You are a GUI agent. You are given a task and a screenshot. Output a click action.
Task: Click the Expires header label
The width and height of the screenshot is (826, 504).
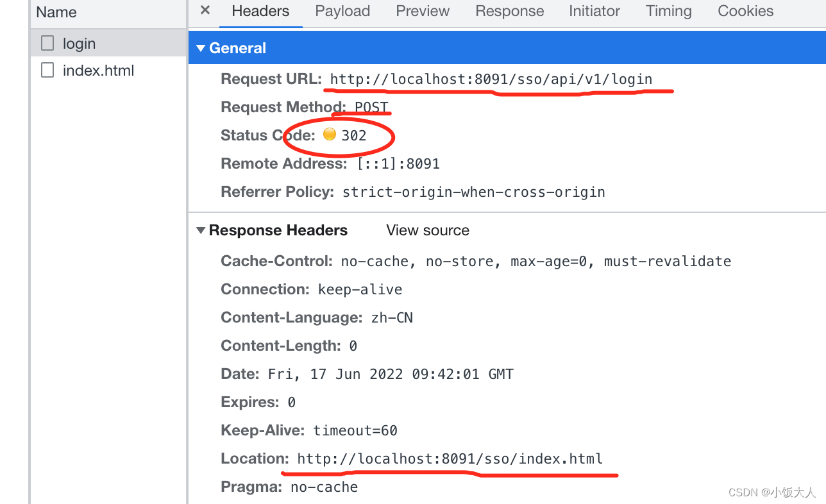click(x=251, y=403)
